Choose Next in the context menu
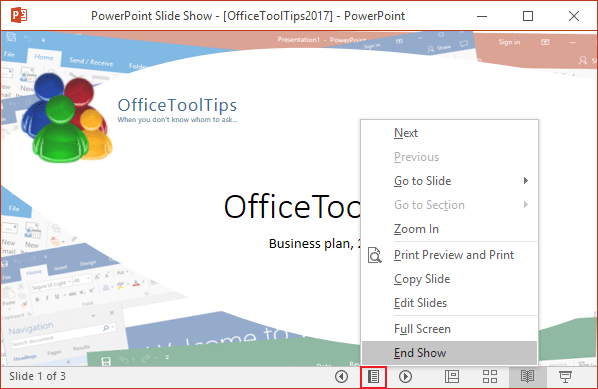This screenshot has height=389, width=598. pos(449,133)
